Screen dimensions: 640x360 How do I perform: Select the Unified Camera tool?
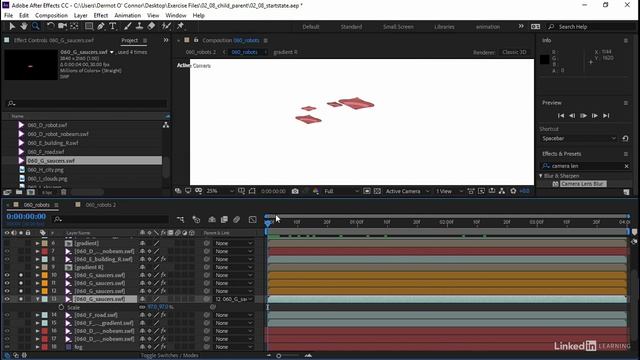click(x=62, y=26)
